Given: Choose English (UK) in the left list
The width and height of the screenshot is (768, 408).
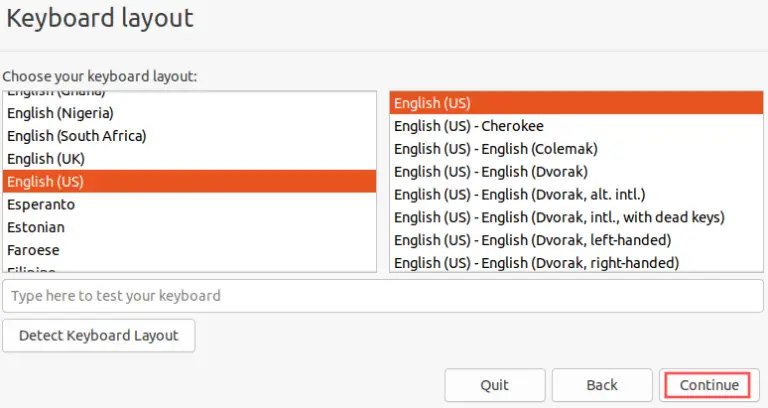Looking at the screenshot, I should tap(189, 159).
